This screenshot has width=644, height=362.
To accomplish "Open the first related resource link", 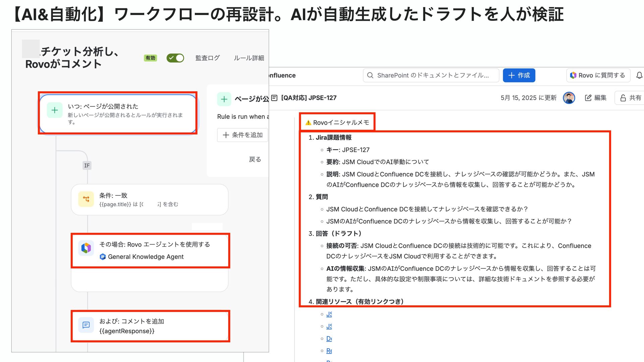I will point(329,314).
